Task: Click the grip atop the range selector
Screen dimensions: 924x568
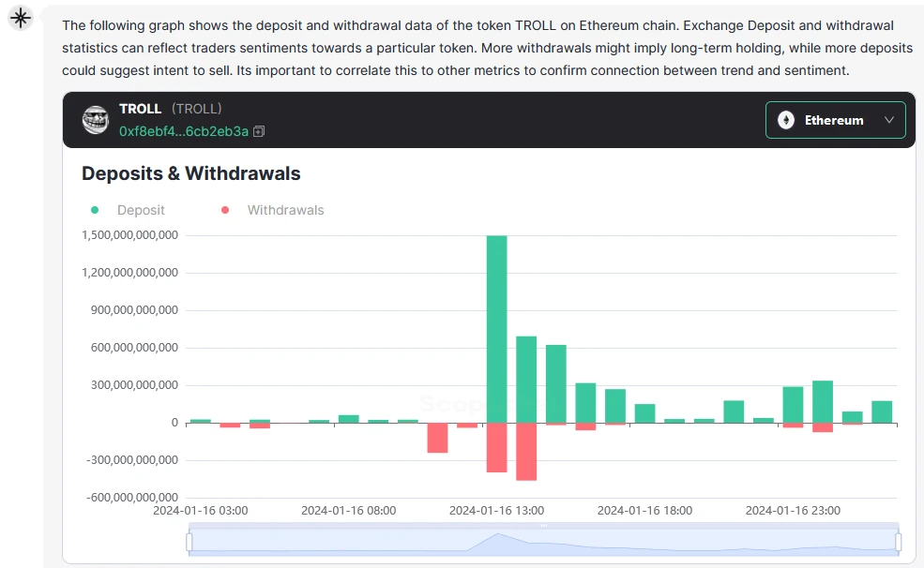Action: click(x=543, y=526)
